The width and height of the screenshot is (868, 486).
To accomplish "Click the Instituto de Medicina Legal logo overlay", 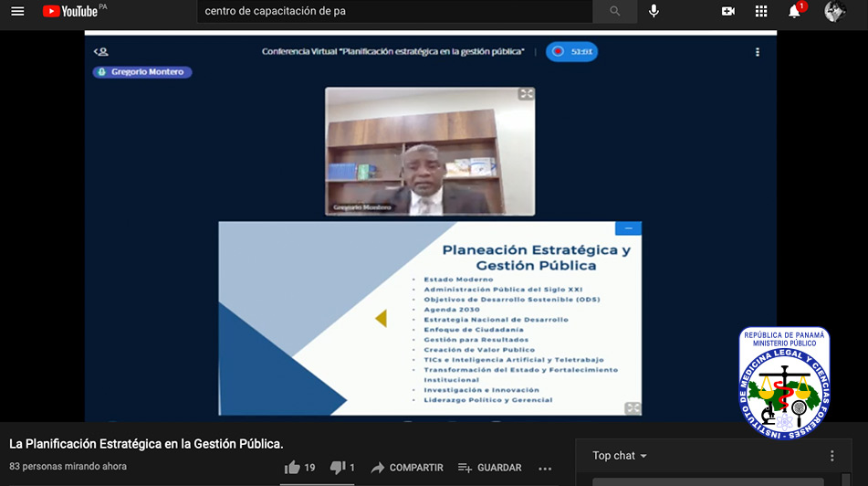I will [x=784, y=383].
